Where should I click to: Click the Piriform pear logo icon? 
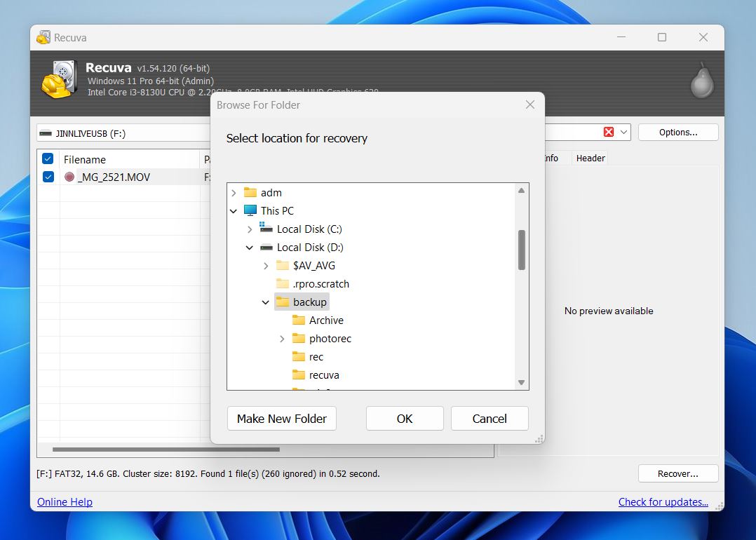point(701,81)
